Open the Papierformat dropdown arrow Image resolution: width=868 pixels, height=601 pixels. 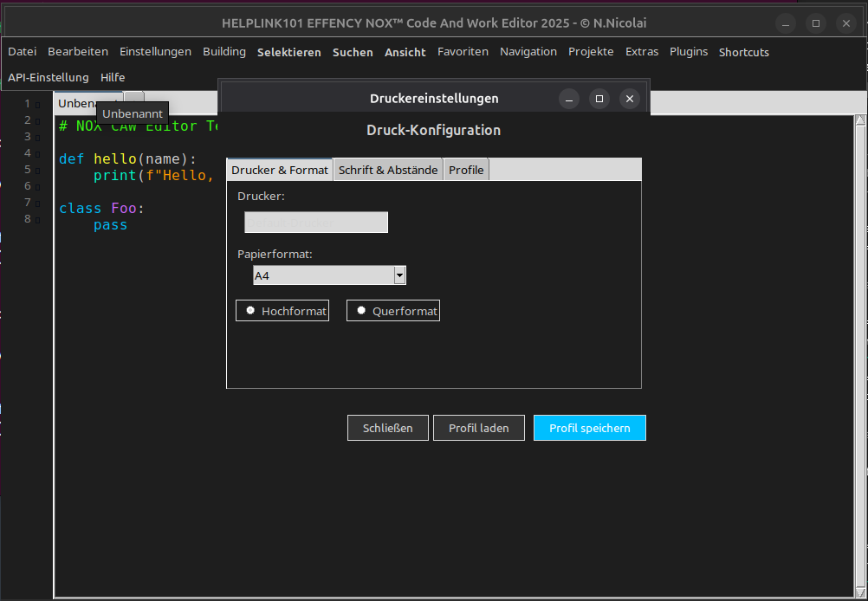[x=399, y=275]
